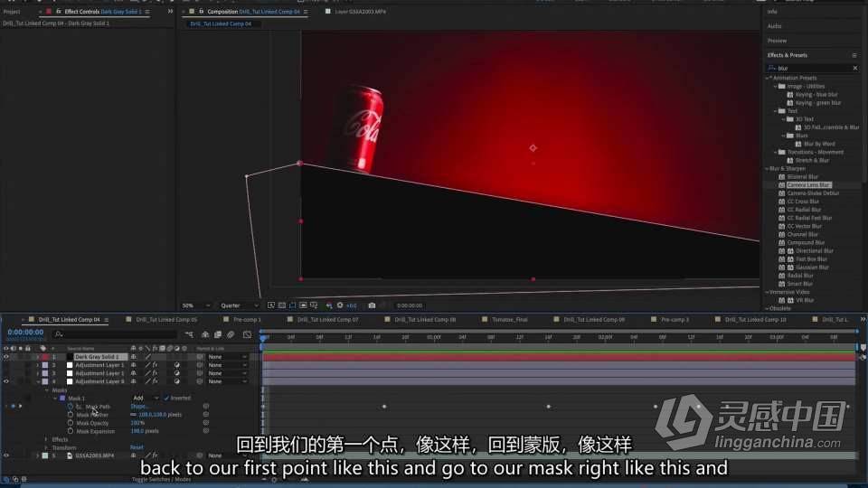Open the Info panel
Screen dimensions: 868x488
click(772, 12)
